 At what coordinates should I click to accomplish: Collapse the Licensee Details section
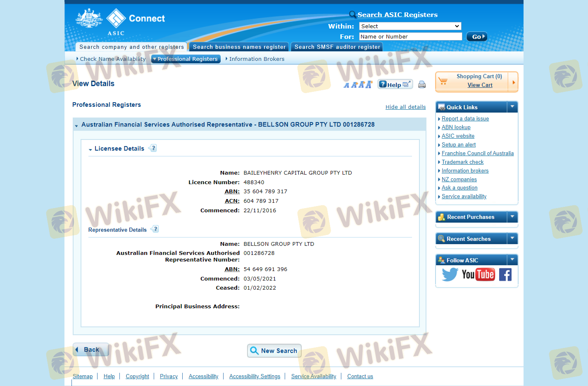[90, 149]
